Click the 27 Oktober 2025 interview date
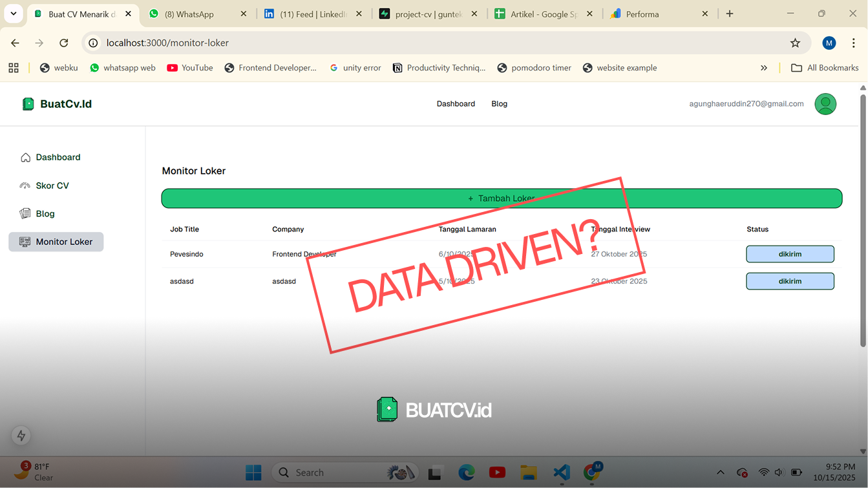 619,254
